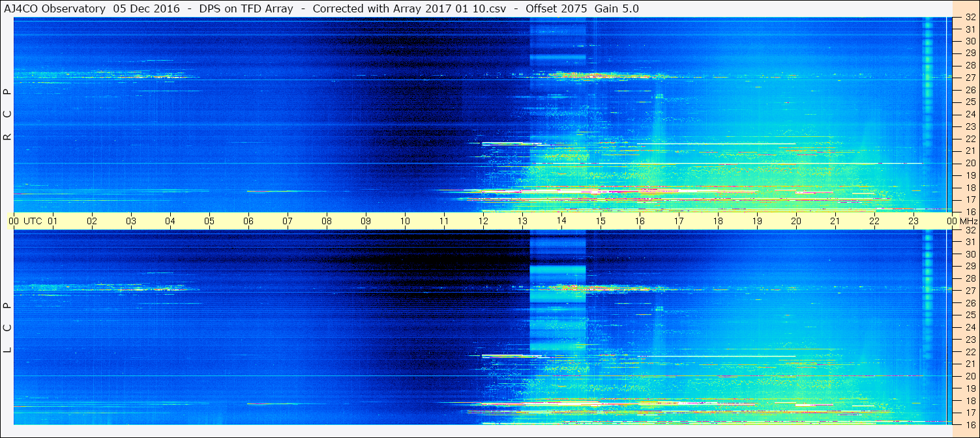Select hour marker 08 on time axis
The height and width of the screenshot is (438, 980).
pos(327,221)
